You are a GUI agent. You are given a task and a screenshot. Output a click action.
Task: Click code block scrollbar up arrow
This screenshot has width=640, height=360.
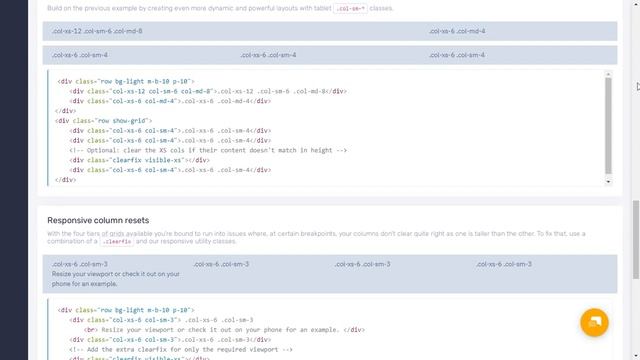(608, 74)
